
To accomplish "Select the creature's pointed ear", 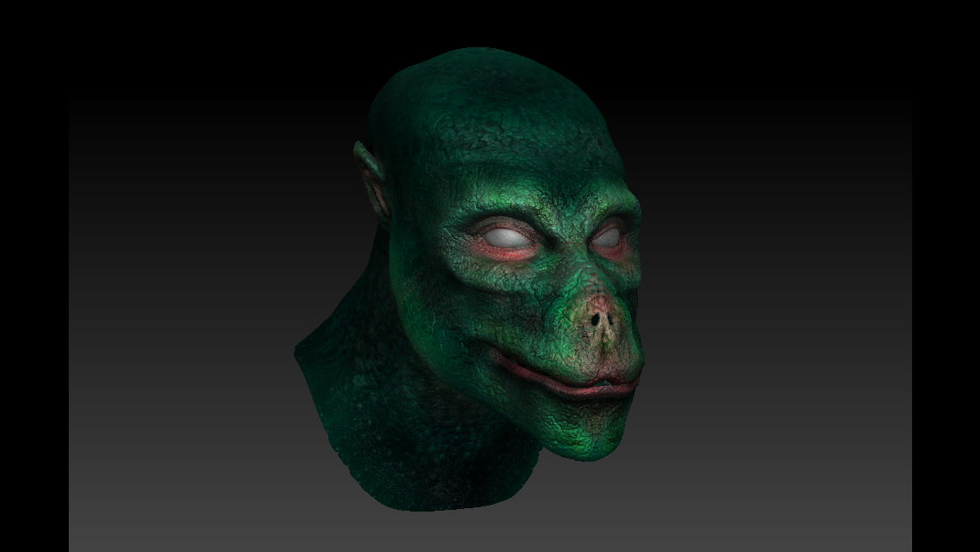I will click(x=368, y=173).
